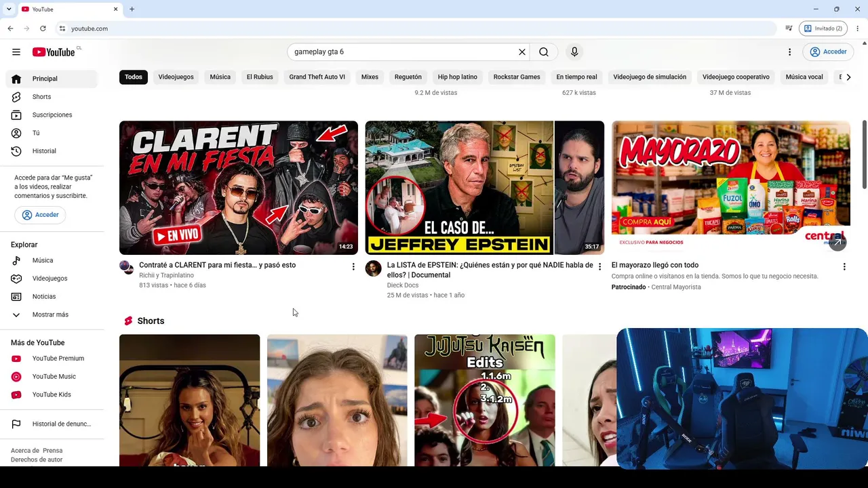This screenshot has height=488, width=868.
Task: Open the YouTube Kids icon
Action: click(x=16, y=394)
